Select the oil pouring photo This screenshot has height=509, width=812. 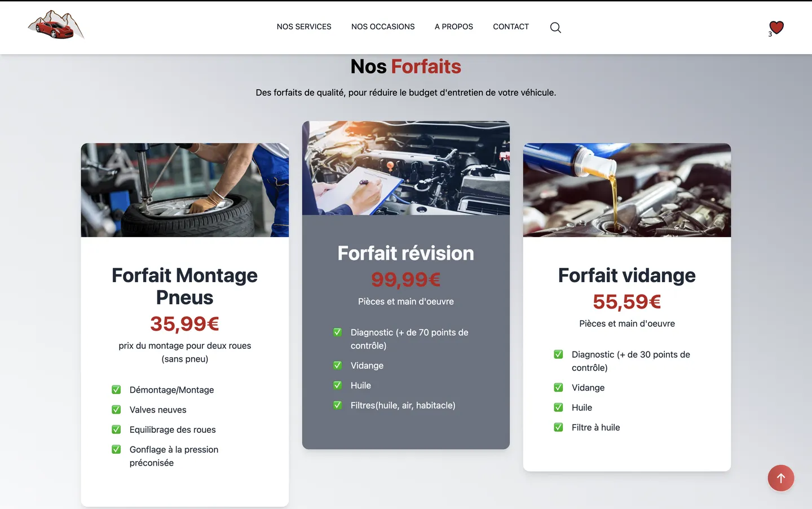pos(627,190)
